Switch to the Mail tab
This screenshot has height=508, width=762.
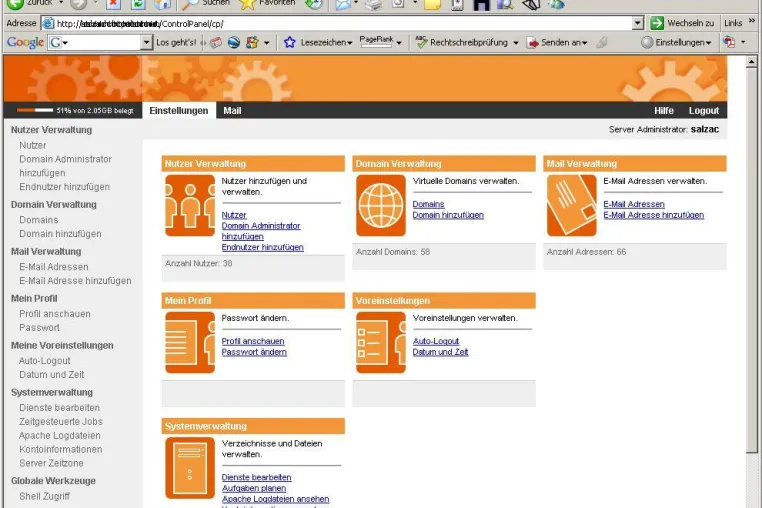pos(232,110)
